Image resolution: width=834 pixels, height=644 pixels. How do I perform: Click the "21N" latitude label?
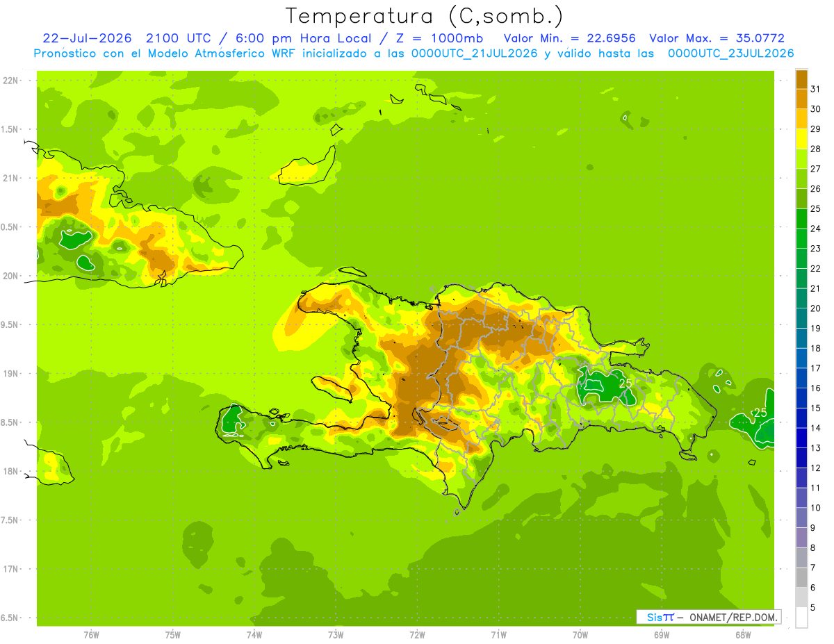coord(11,179)
